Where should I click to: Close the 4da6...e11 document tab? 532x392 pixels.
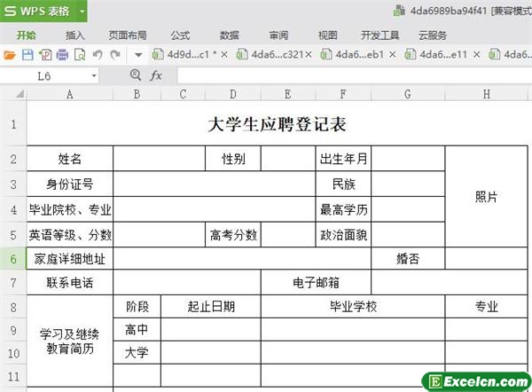[477, 55]
